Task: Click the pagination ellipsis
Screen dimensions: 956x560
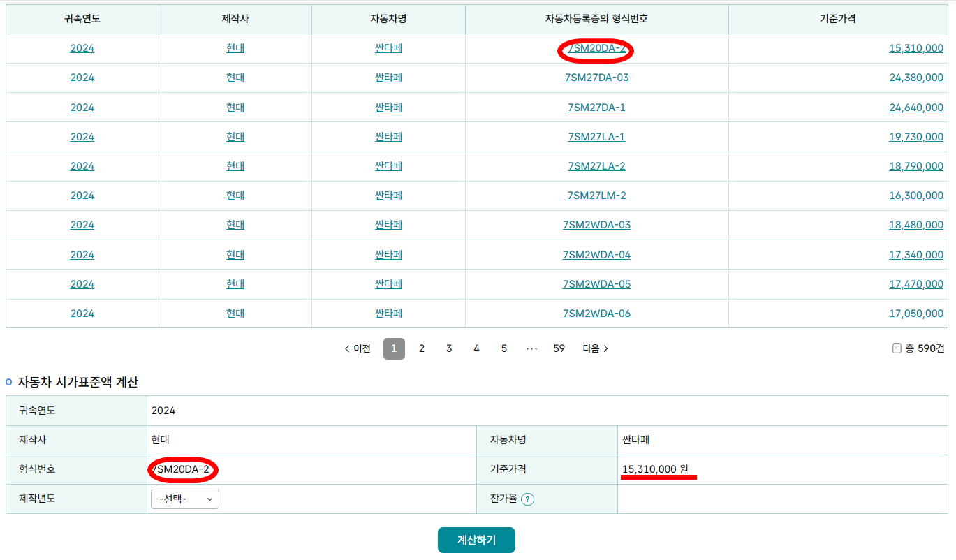Action: (x=531, y=348)
